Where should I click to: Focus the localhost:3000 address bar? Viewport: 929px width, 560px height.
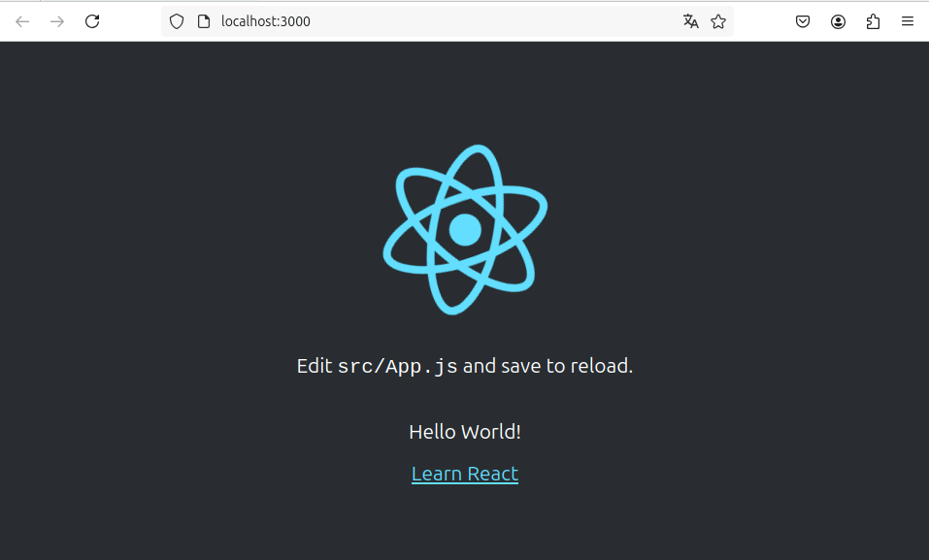pyautogui.click(x=448, y=22)
